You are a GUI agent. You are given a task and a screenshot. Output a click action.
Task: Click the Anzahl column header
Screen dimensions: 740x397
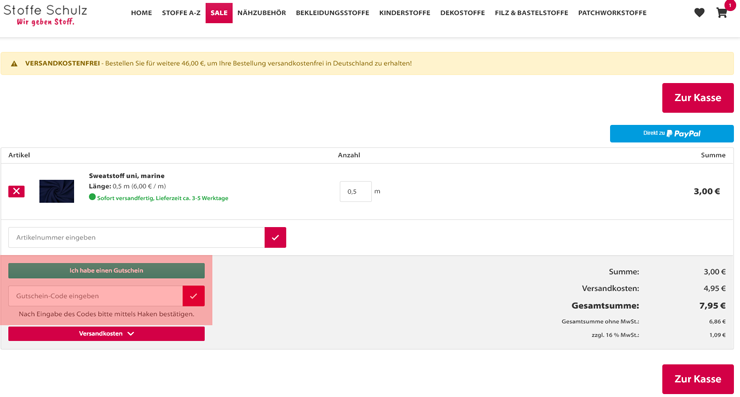[349, 155]
